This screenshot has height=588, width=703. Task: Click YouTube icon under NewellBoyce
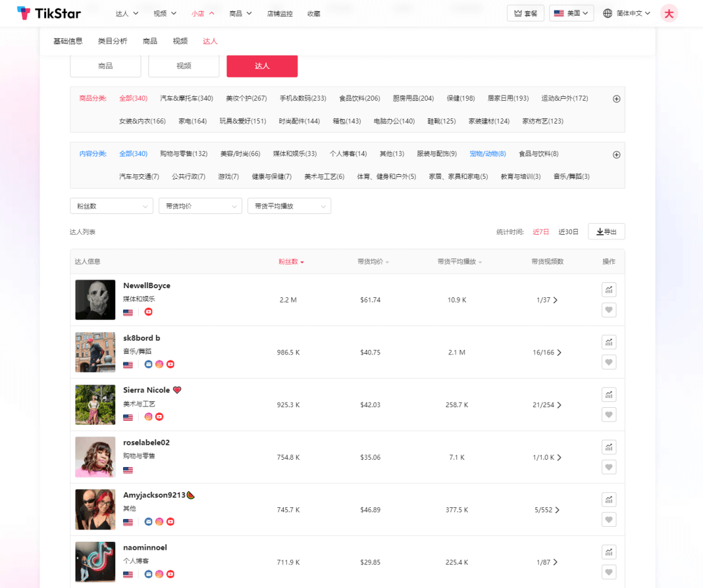148,312
